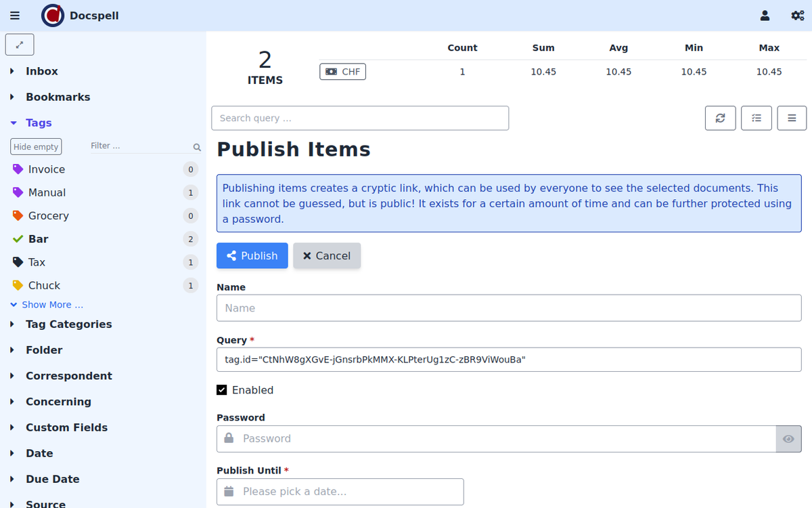Click the Publish button
The image size is (812, 508).
[x=252, y=255]
